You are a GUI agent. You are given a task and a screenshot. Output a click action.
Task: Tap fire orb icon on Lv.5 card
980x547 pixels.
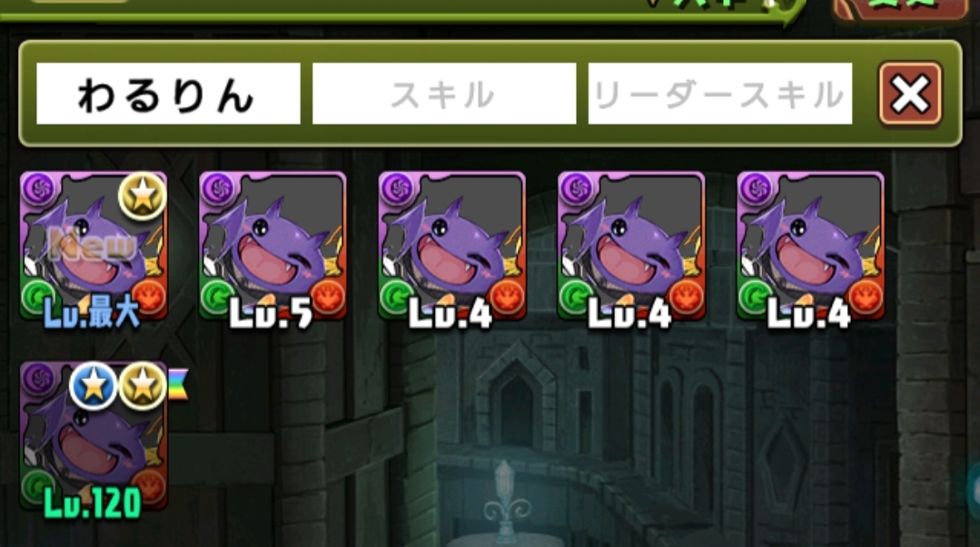tap(328, 296)
